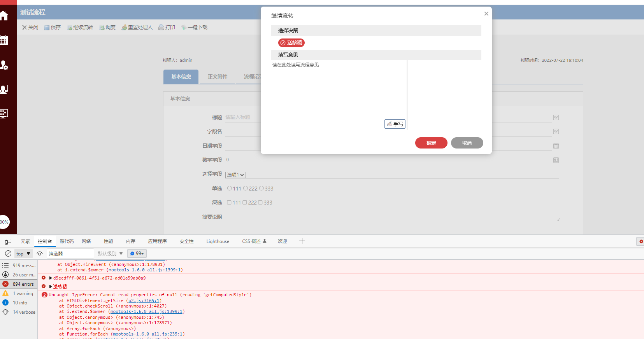Open the 应用程序 DevTools tab
644x339 pixels.
tap(158, 241)
